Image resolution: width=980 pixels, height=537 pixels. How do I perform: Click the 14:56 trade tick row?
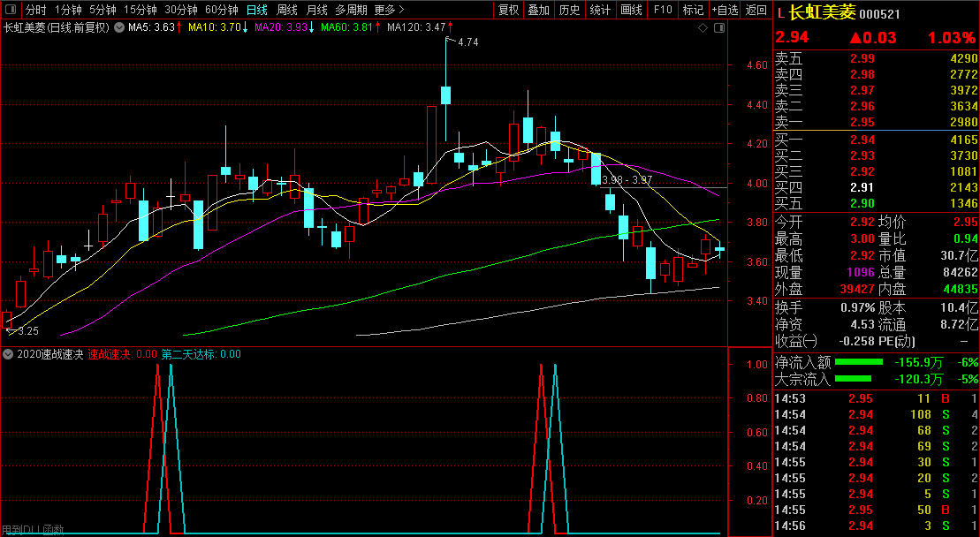tap(877, 526)
